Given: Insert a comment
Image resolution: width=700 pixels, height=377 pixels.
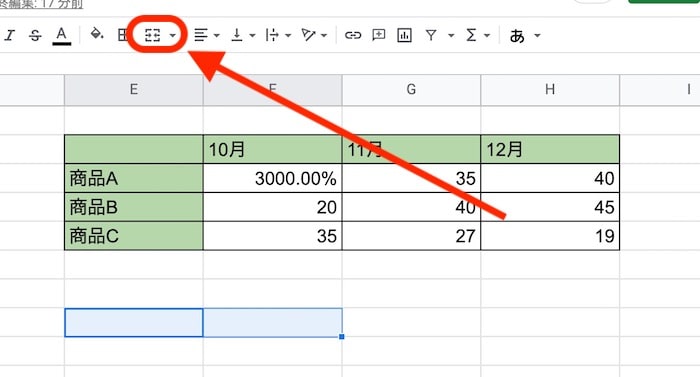Looking at the screenshot, I should coord(379,35).
